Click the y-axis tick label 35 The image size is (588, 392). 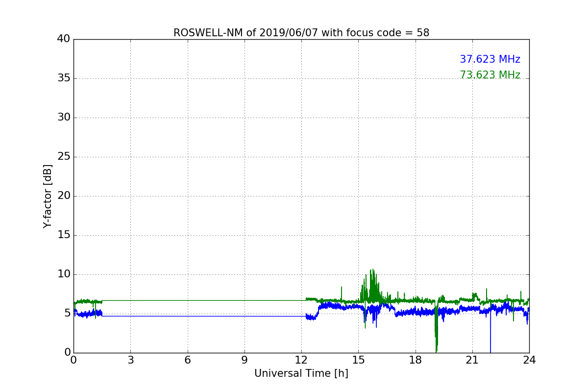pos(64,78)
